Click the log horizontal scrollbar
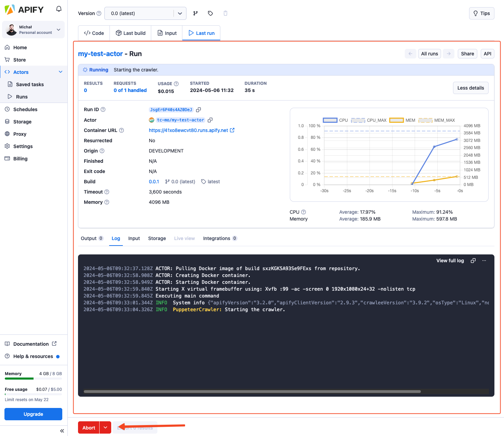The height and width of the screenshot is (436, 504). [252, 392]
